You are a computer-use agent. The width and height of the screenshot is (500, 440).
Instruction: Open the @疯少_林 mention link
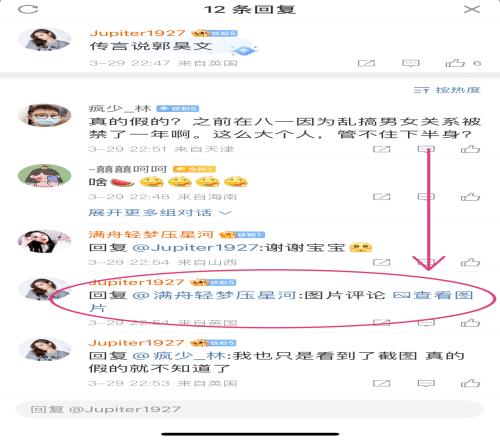click(x=179, y=356)
